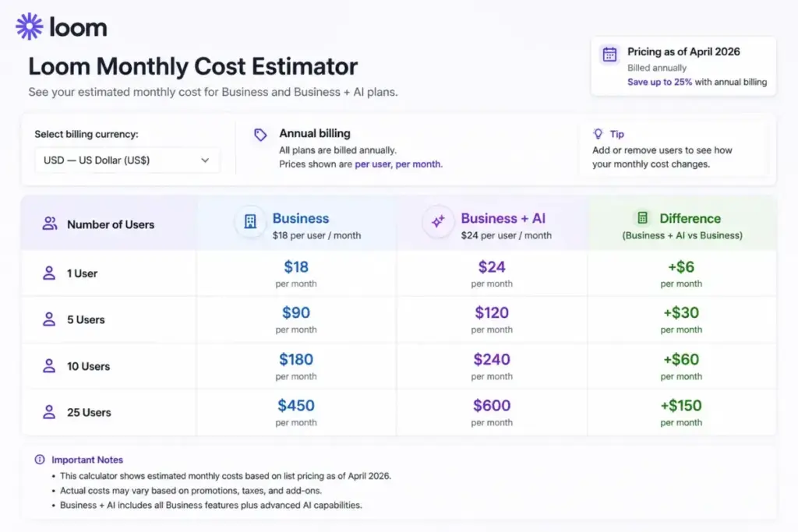Click the 'Select billing currency:' label
The image size is (798, 532).
pos(87,134)
